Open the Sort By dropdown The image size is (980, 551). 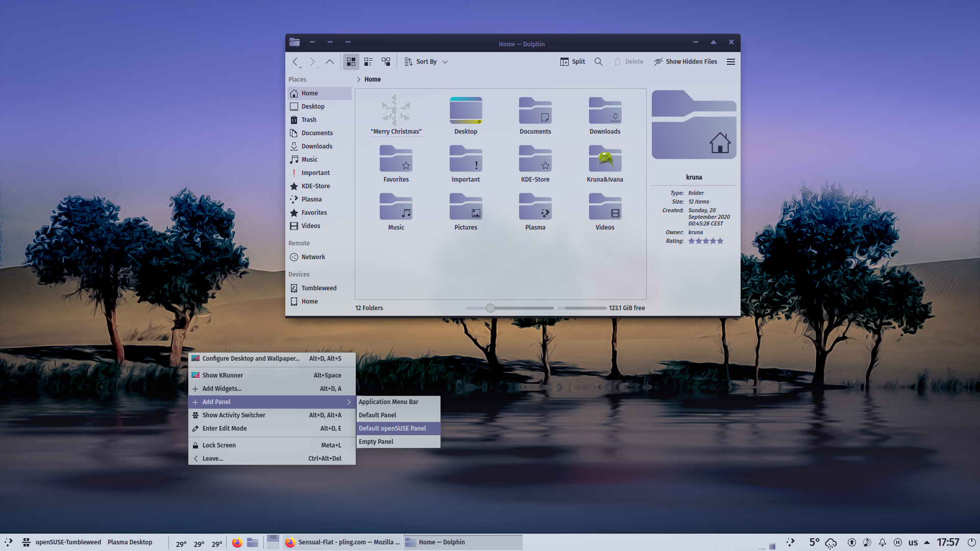coord(426,62)
